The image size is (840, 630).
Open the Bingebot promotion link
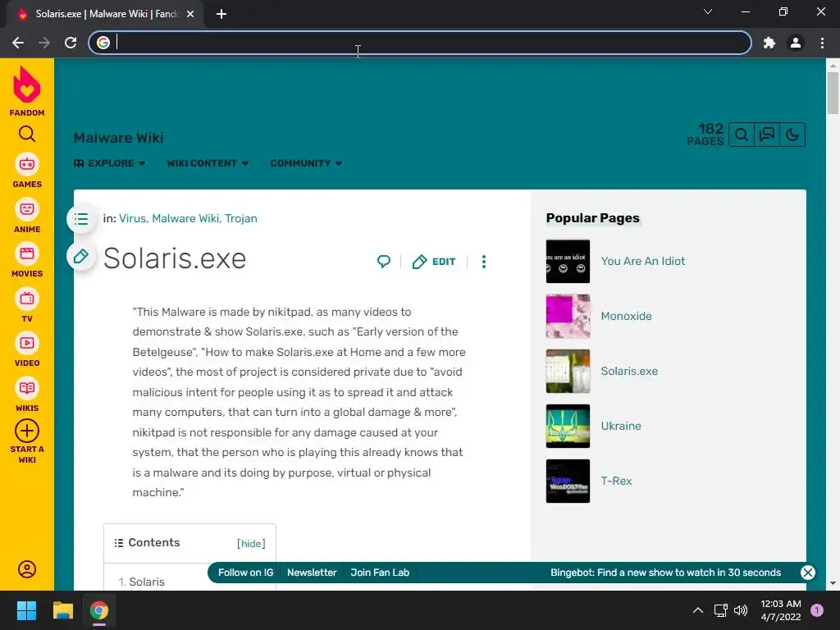(665, 573)
